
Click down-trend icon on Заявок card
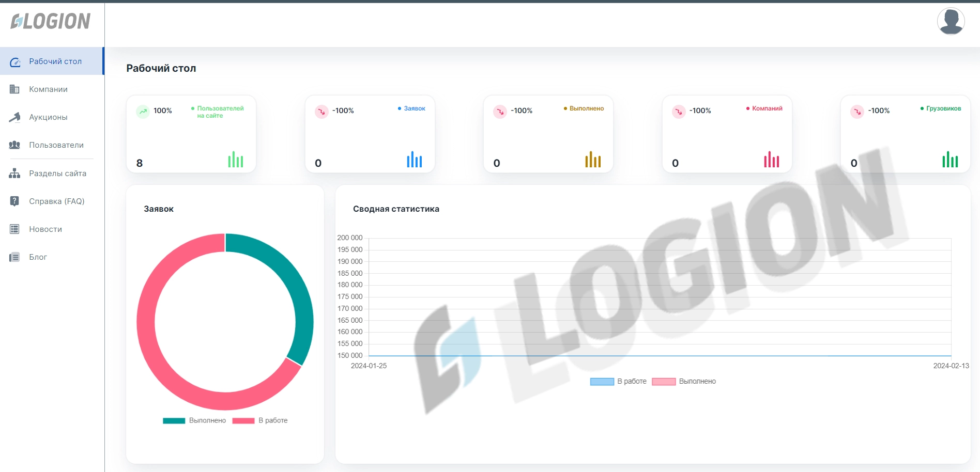coord(321,112)
